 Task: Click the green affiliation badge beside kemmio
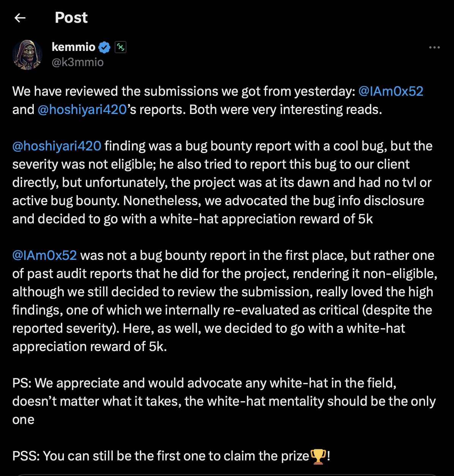pyautogui.click(x=120, y=47)
